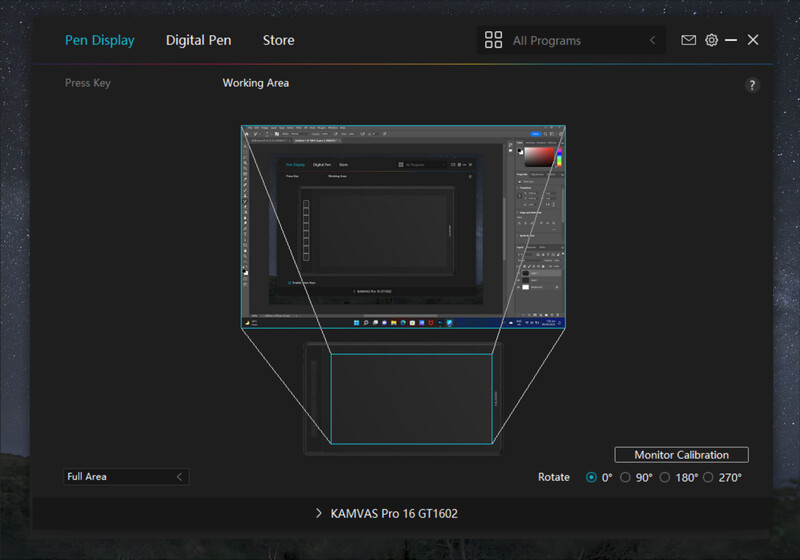Viewport: 800px width, 560px height.
Task: Set rotation to 90°
Action: coord(625,477)
